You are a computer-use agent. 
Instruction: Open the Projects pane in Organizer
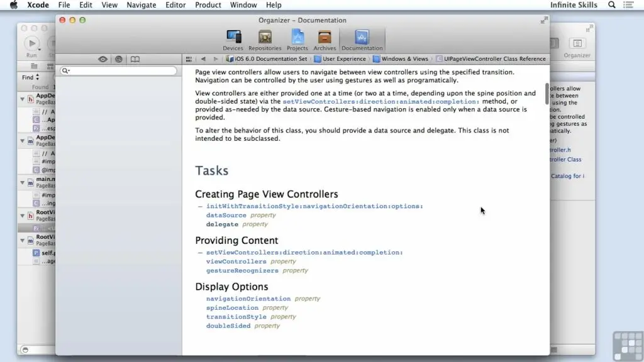[x=297, y=40]
